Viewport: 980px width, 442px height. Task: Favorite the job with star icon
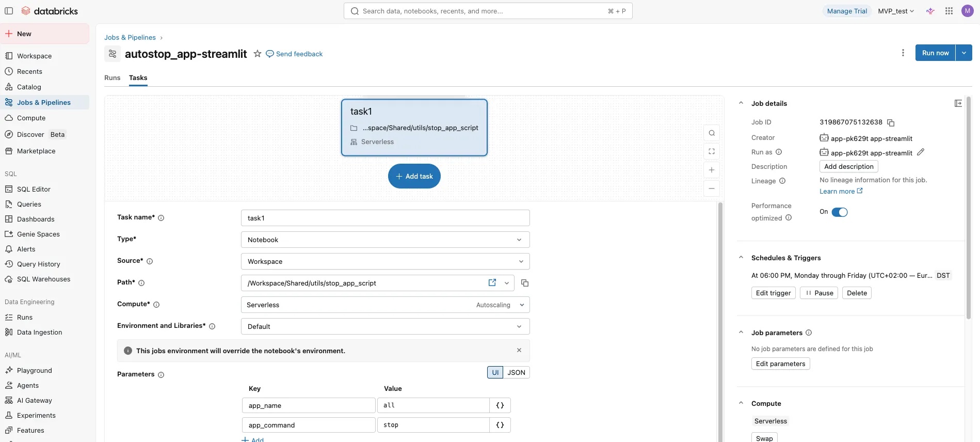click(258, 54)
